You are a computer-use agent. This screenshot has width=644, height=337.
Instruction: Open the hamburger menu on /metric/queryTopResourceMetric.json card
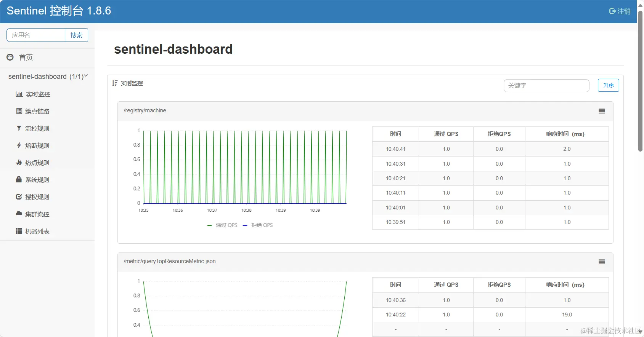click(602, 262)
